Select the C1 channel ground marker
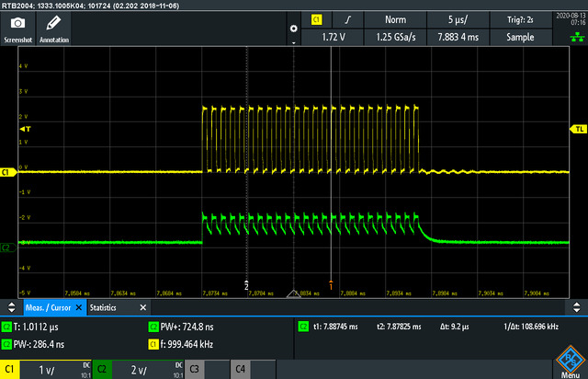 point(7,172)
